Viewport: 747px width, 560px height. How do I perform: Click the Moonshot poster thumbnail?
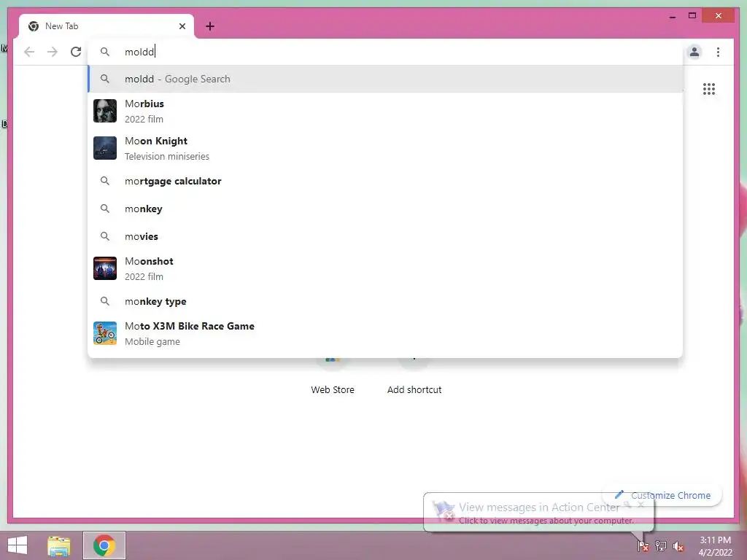coord(105,268)
